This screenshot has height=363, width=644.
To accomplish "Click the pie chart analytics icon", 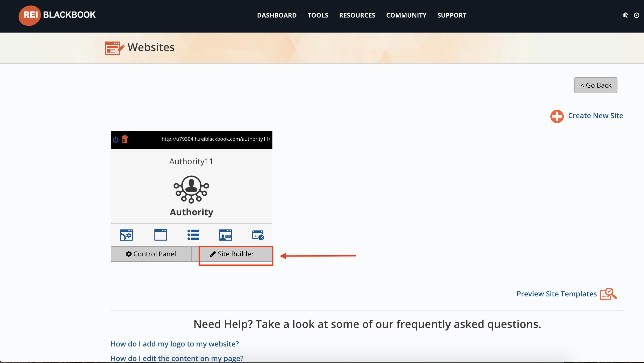I will pos(258,235).
